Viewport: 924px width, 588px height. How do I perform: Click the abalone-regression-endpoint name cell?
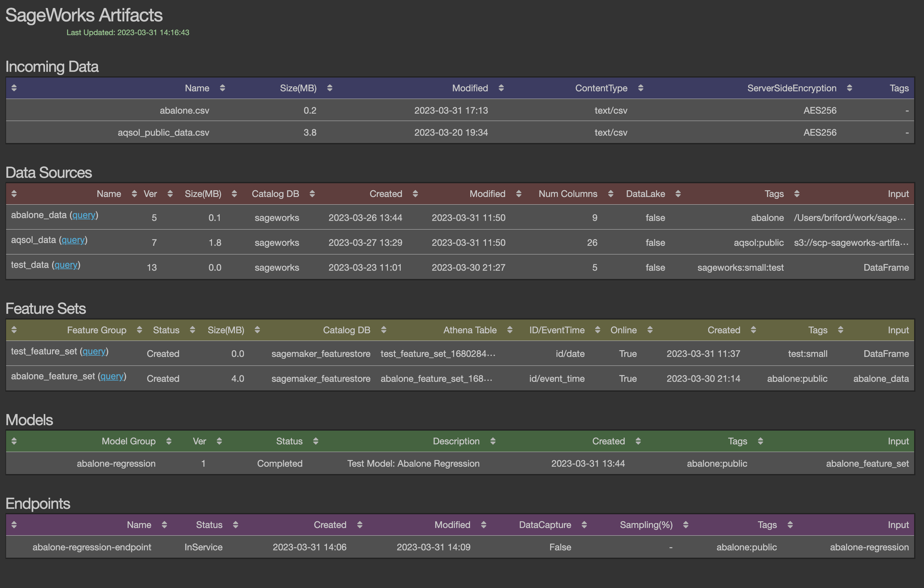tap(92, 547)
